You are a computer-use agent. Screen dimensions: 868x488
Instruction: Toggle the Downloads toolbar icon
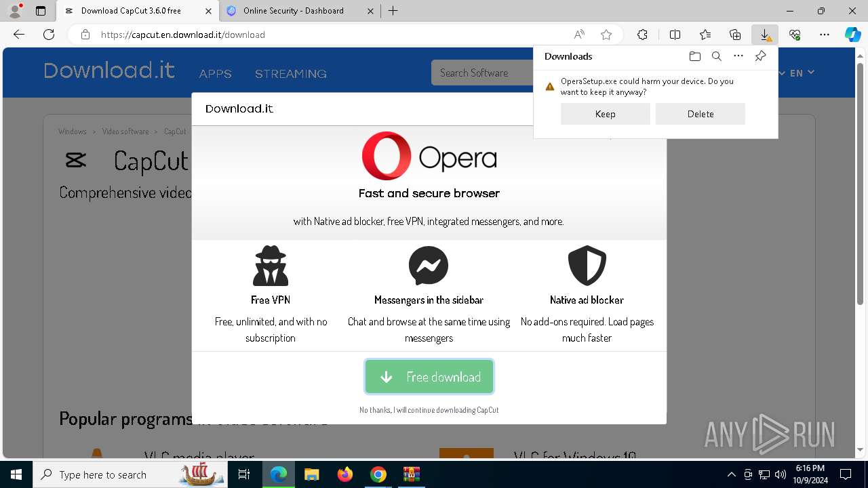(x=765, y=35)
